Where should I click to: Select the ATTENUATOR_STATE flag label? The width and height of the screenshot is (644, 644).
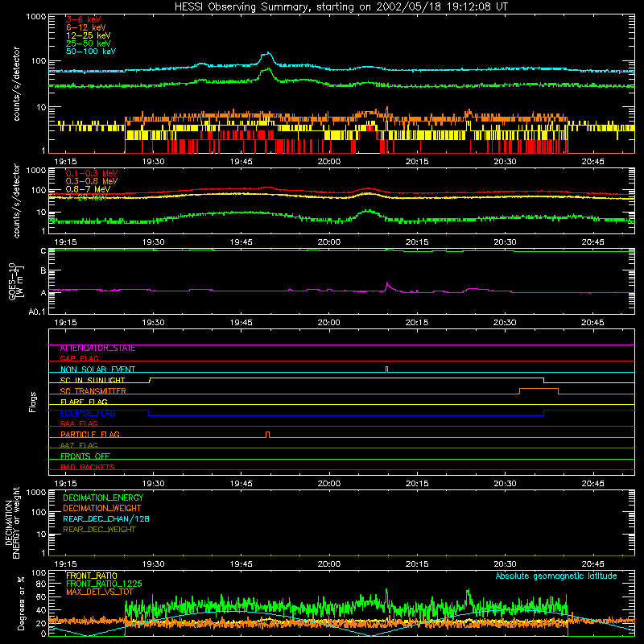click(97, 349)
